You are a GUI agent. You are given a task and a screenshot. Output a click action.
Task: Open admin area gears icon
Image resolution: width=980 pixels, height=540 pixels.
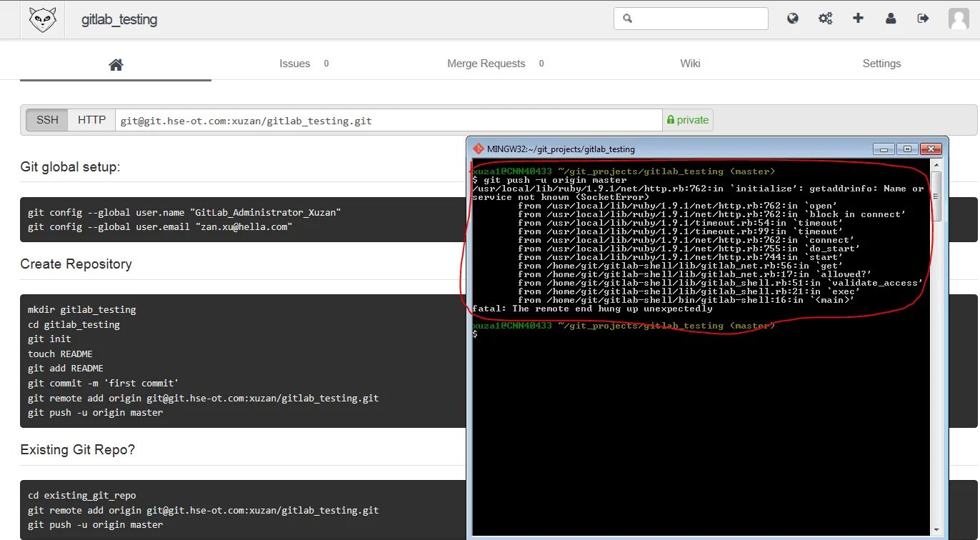[826, 19]
